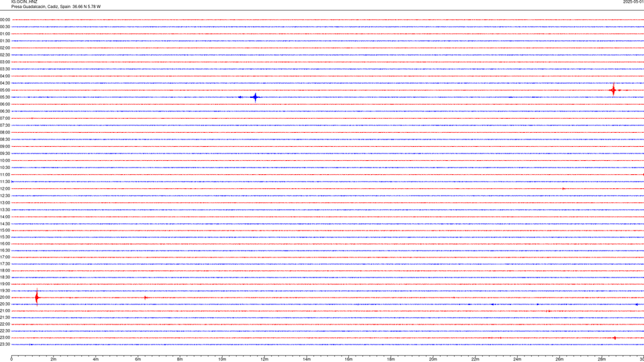Click the 12m axis tick label
Screen dimensions: 644x362
[264, 359]
